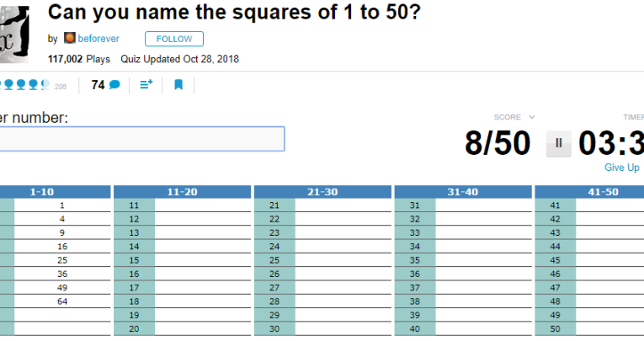Click the beforever author avatar
The image size is (644, 341).
click(70, 39)
